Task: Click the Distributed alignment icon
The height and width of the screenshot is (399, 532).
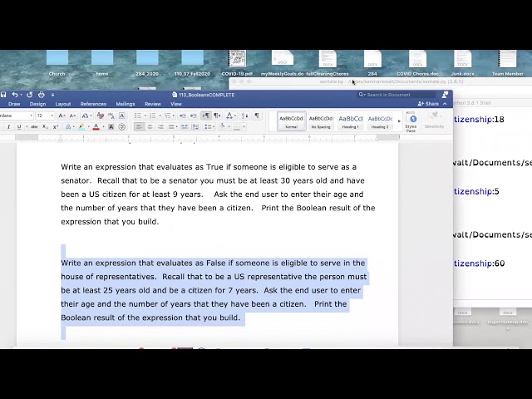Action: pos(185,127)
